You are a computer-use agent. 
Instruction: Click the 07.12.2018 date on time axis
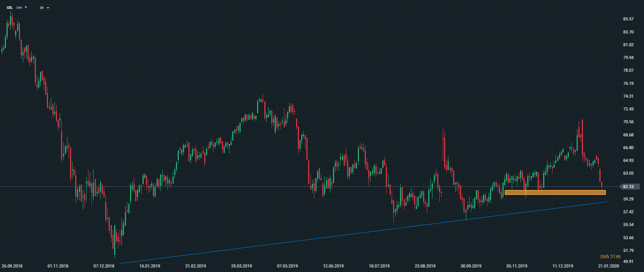[x=104, y=266]
